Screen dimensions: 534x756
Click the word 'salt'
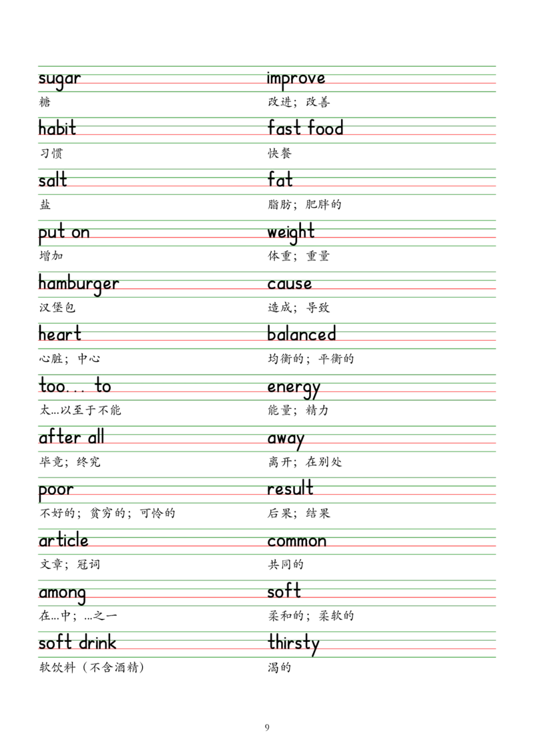53,181
